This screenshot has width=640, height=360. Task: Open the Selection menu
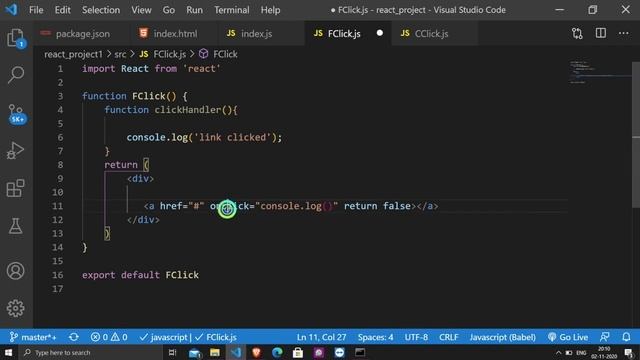tap(101, 10)
